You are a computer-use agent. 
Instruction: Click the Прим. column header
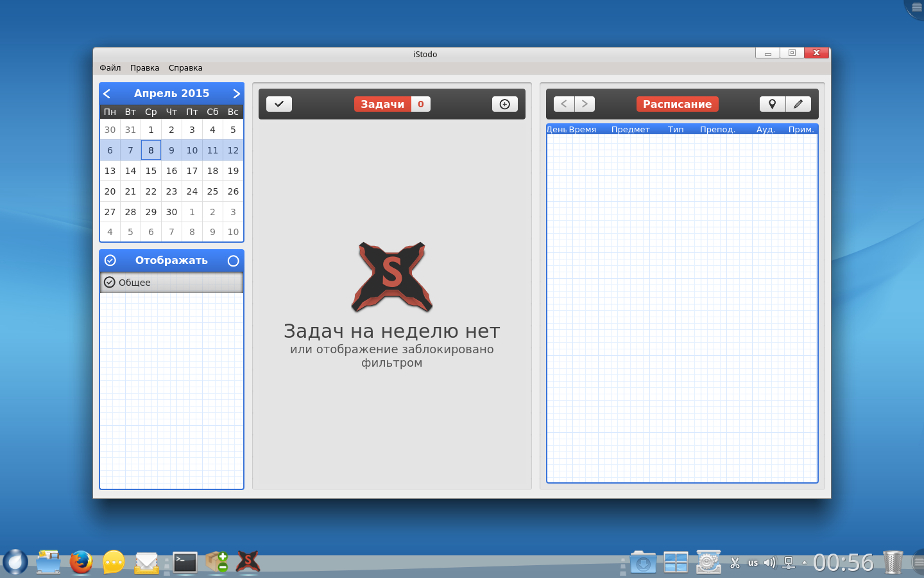click(801, 130)
